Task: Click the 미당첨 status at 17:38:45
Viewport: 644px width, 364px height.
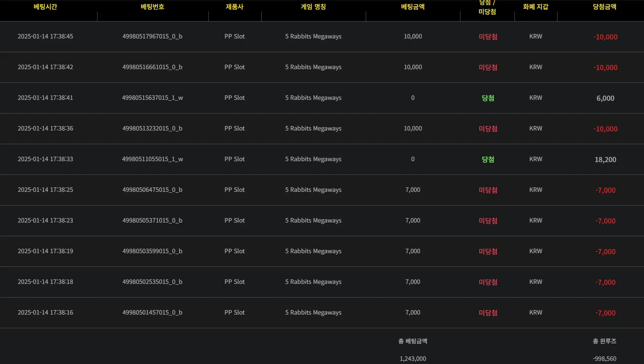Action: [x=488, y=37]
